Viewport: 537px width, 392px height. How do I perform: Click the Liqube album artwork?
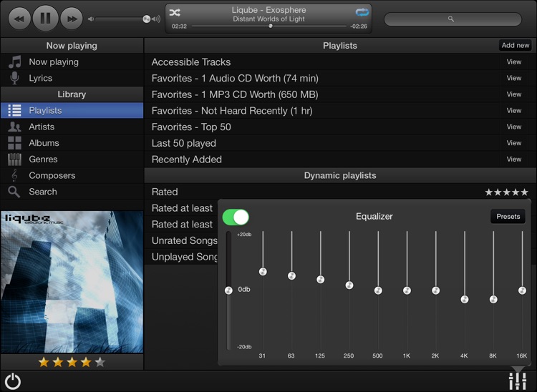click(x=72, y=282)
